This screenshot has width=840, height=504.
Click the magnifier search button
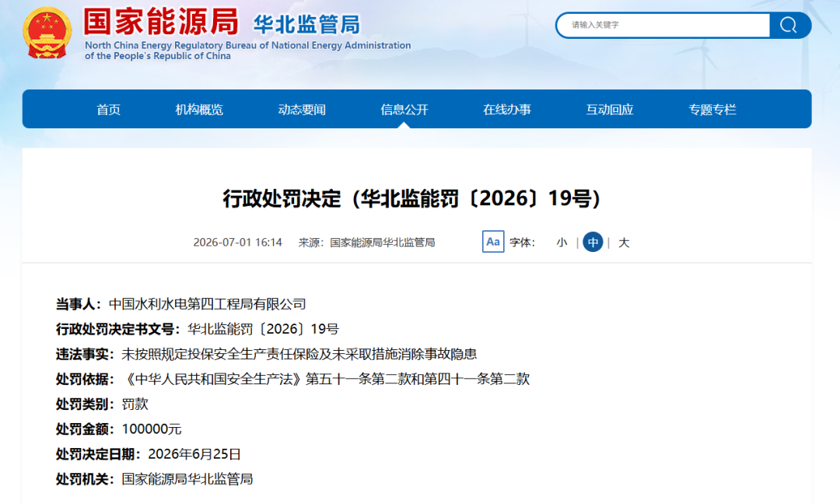(x=789, y=25)
